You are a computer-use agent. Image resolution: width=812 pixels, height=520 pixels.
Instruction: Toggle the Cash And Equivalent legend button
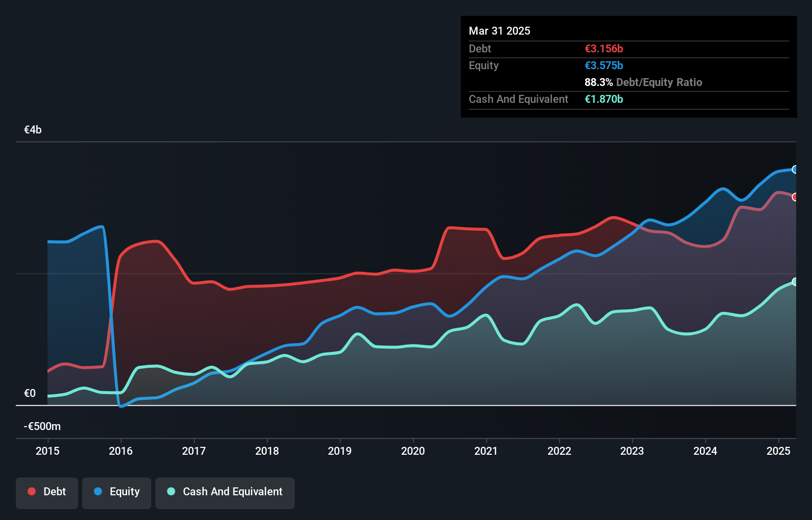pos(225,493)
